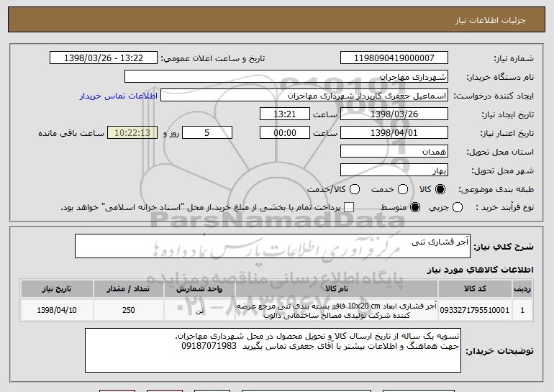Screen dimensions: 554x392
Task: Select the کالا radio button
Action: click(440, 189)
